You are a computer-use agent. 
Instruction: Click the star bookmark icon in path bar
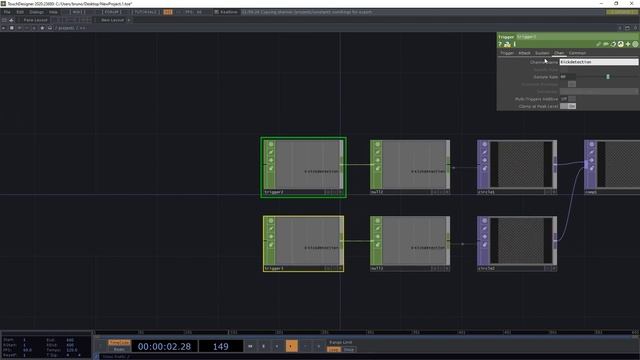[42, 28]
